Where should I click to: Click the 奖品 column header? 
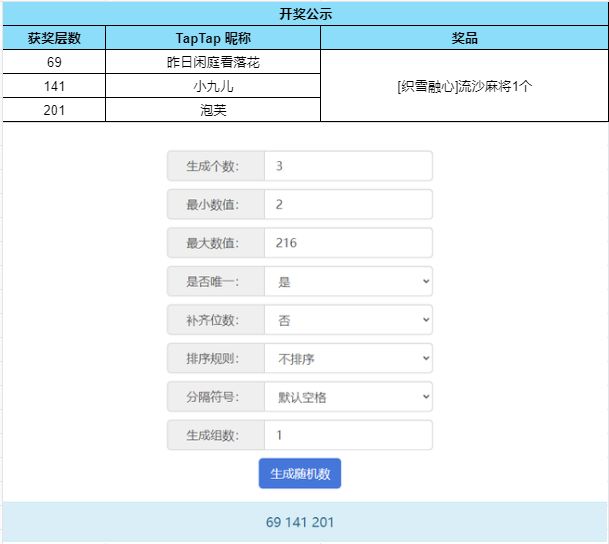point(465,38)
